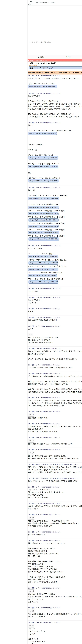The width and height of the screenshot is (82, 644).
Task: Click the text オカルト板
Action: (32, 150)
